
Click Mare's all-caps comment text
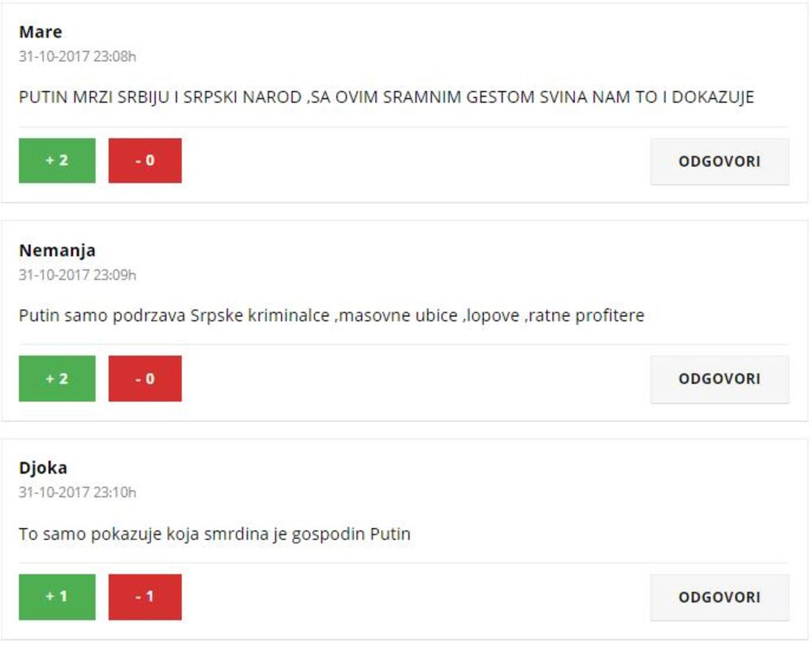[x=386, y=97]
